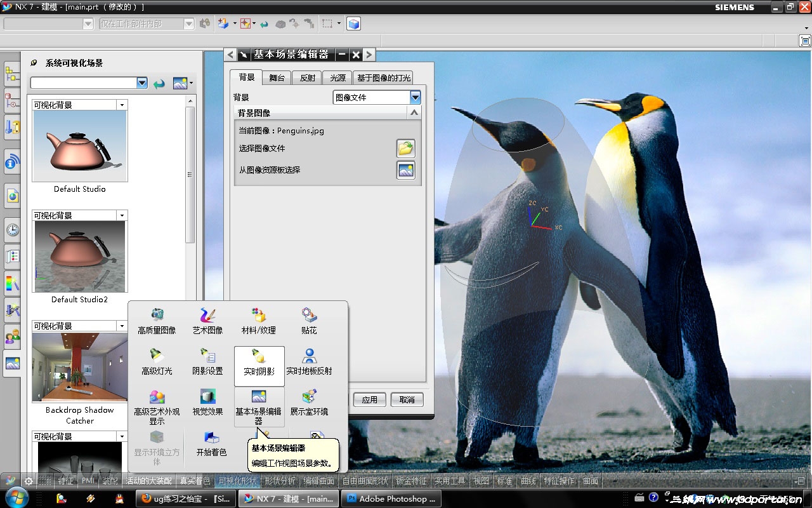Click 基本场景编辑器 in the popup
Image resolution: width=812 pixels, height=508 pixels.
click(259, 407)
